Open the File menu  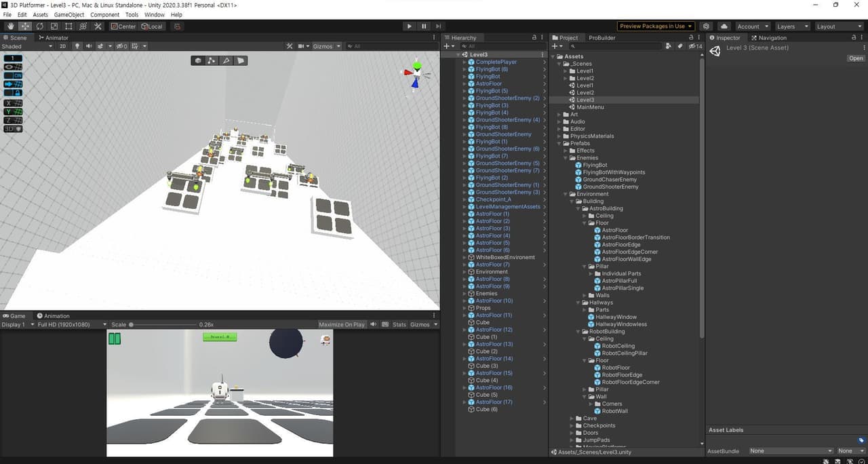pos(7,14)
